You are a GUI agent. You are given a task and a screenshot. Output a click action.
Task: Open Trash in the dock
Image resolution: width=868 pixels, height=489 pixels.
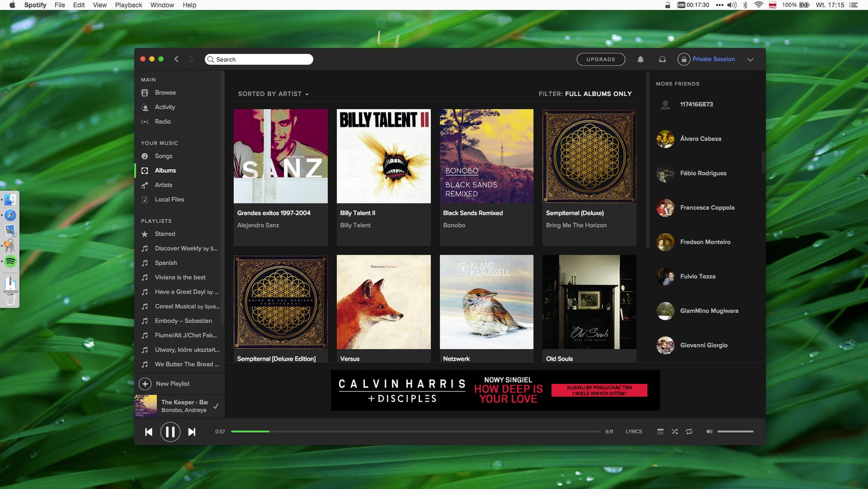click(x=10, y=299)
